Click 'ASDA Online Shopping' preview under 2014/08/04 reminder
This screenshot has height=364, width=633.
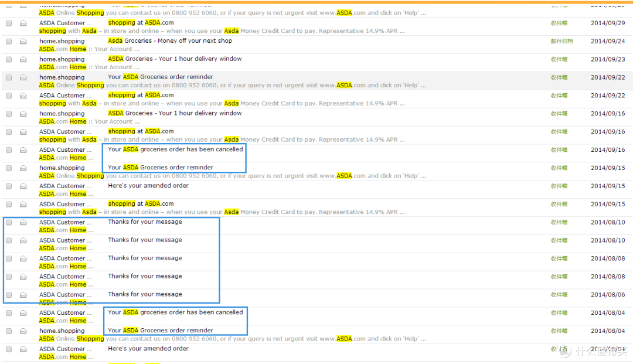coord(72,339)
